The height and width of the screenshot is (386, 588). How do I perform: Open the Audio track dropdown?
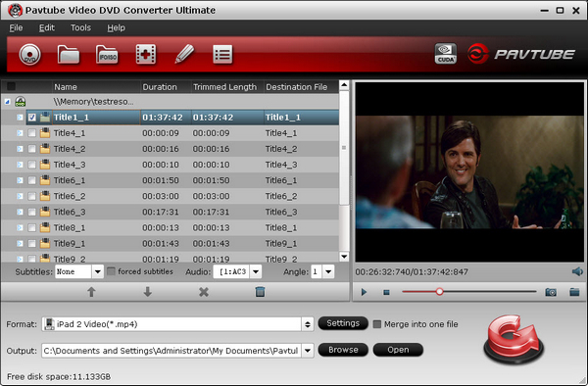256,271
